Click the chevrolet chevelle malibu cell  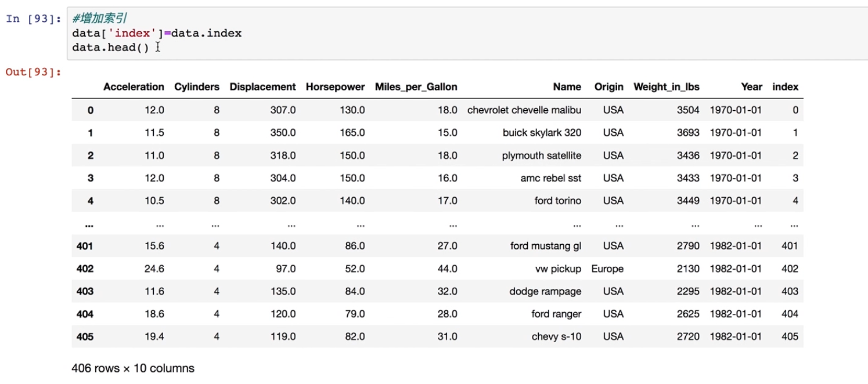[524, 110]
